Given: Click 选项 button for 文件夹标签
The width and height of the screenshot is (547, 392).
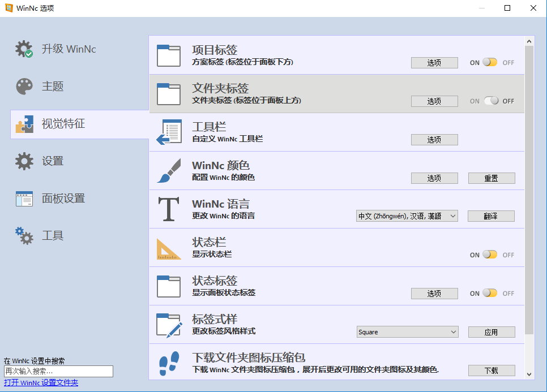Looking at the screenshot, I should 434,101.
